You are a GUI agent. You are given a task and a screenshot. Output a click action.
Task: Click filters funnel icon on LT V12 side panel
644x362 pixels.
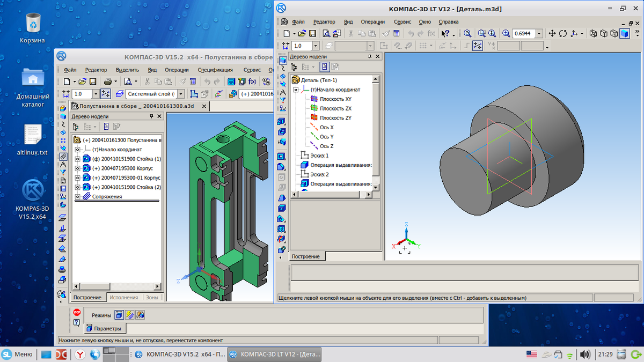click(x=282, y=101)
